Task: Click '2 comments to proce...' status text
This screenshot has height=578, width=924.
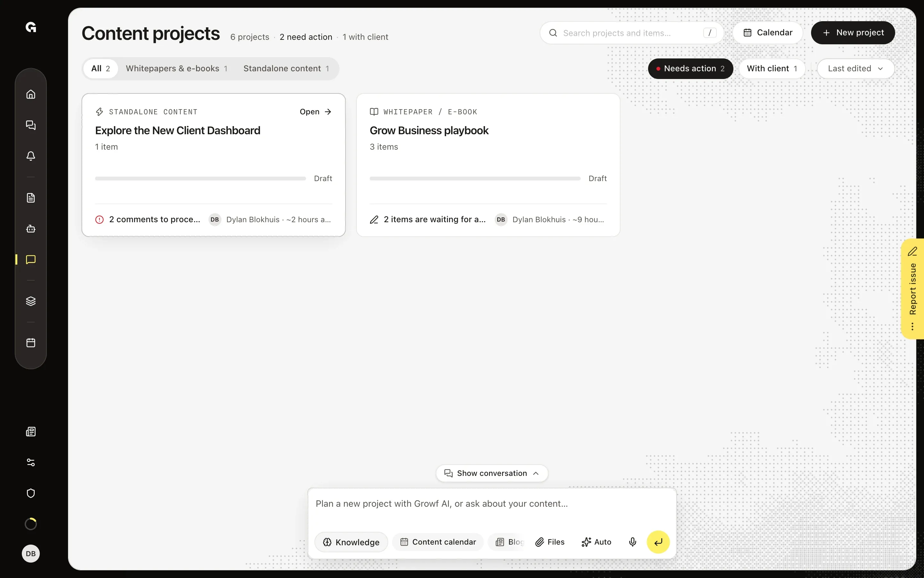Action: 155,220
